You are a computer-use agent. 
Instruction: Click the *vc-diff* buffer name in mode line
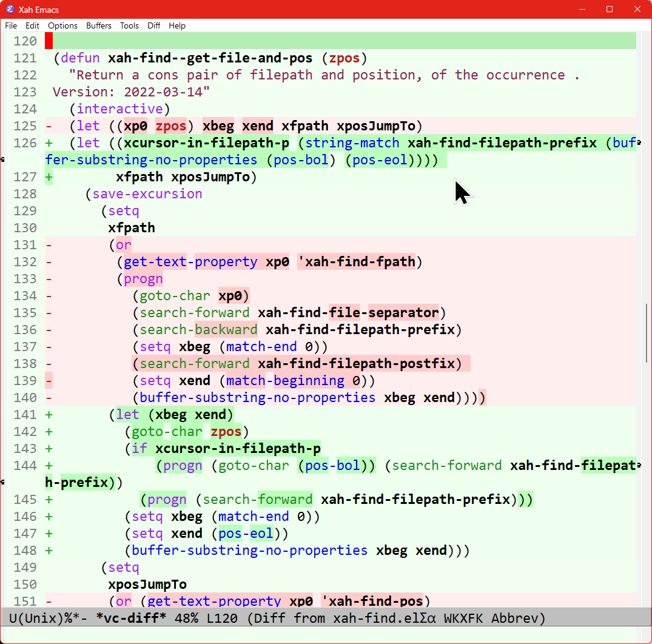(131, 618)
